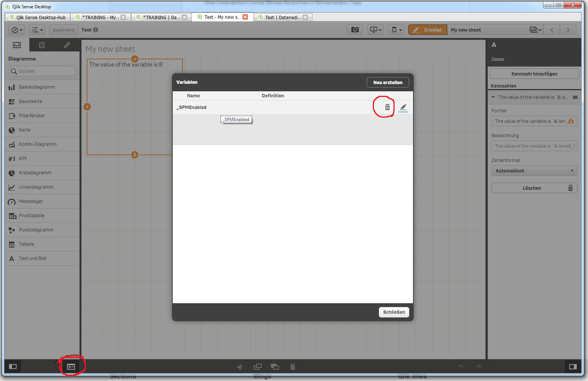
Task: Toggle the right properties panel icon
Action: click(x=573, y=367)
